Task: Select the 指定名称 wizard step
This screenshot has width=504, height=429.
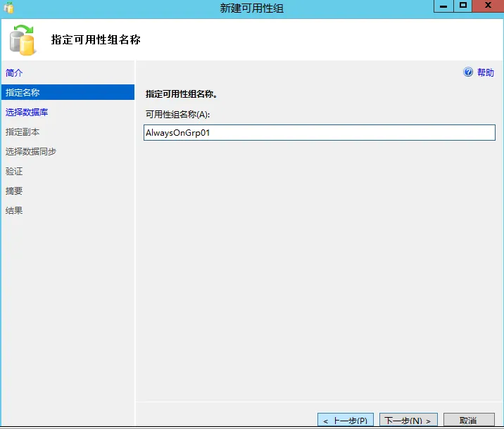Action: pyautogui.click(x=68, y=92)
